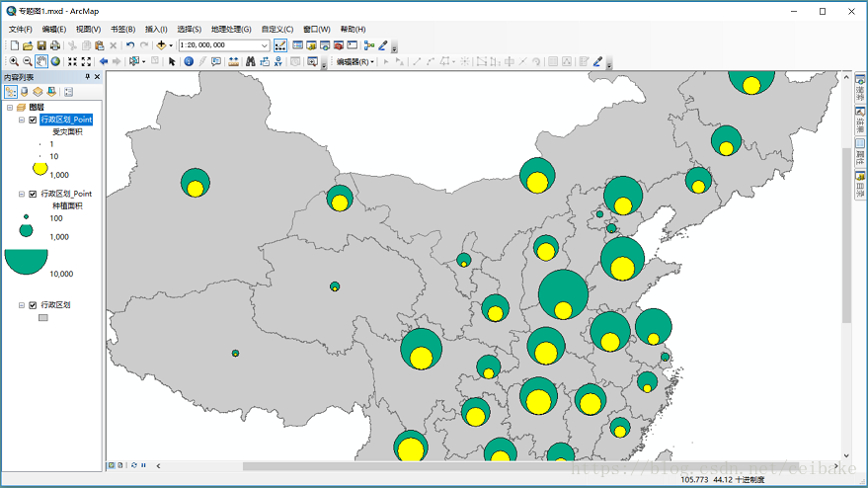Choose the Select Elements arrow tool

[x=172, y=61]
